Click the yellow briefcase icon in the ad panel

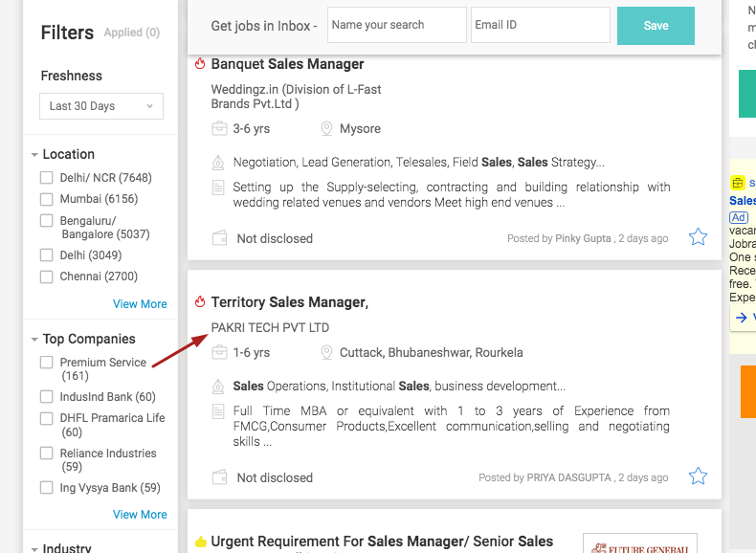point(738,183)
